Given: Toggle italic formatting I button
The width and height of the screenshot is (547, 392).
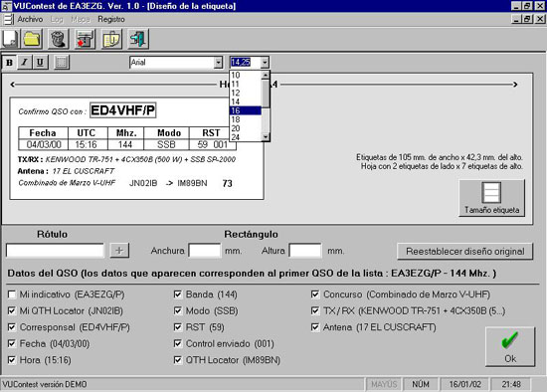Looking at the screenshot, I should click(25, 63).
